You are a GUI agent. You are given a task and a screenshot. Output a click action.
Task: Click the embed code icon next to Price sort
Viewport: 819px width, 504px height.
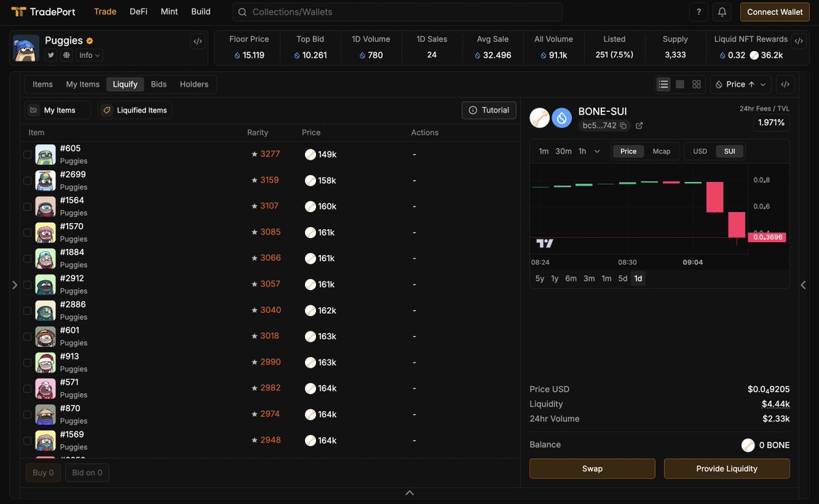(786, 84)
